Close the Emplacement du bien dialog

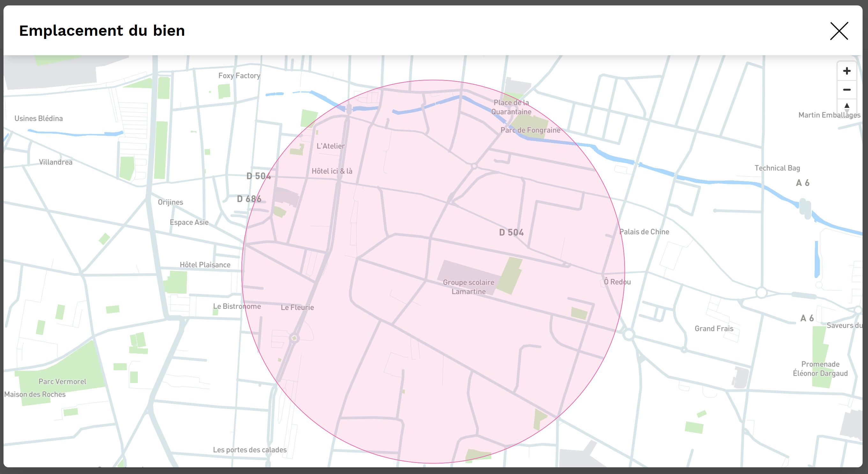pos(839,31)
